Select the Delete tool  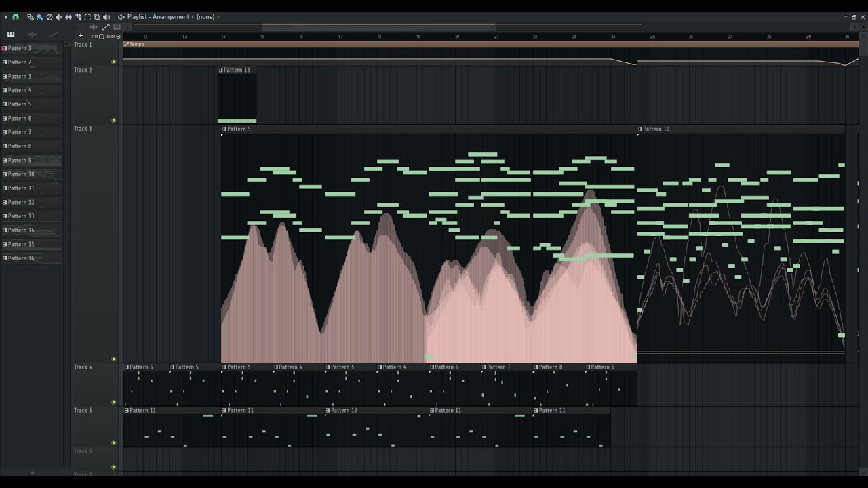(x=50, y=17)
